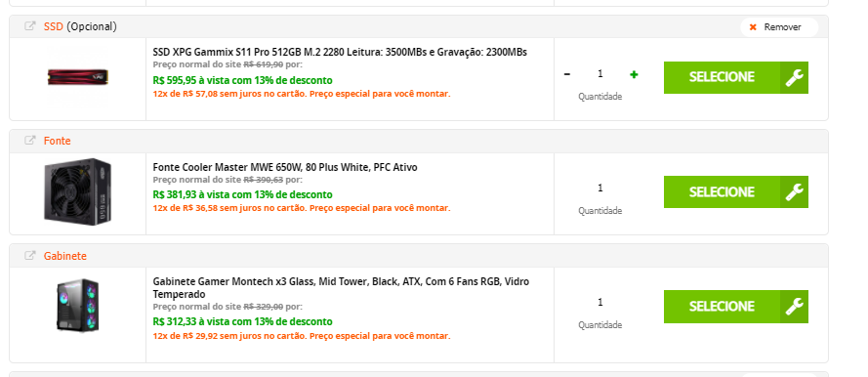Open Fonte Cooler Master MWE 650W title
This screenshot has width=868, height=377.
285,167
